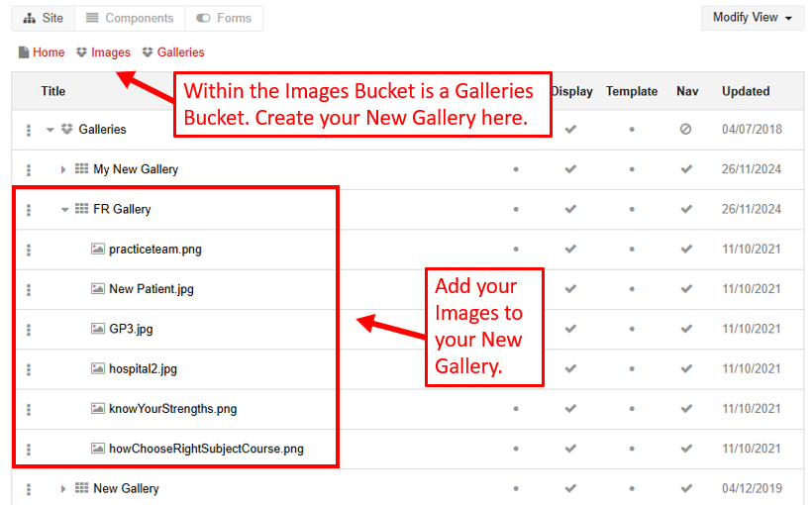812x505 pixels.
Task: Toggle the Display check for Galleries row
Action: click(x=570, y=129)
